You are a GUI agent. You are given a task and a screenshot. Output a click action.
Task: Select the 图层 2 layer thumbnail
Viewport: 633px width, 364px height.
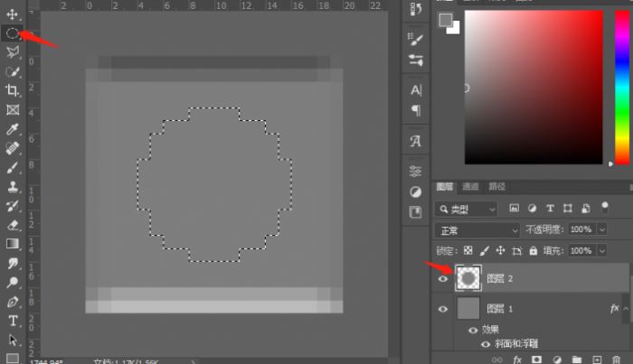tap(468, 278)
